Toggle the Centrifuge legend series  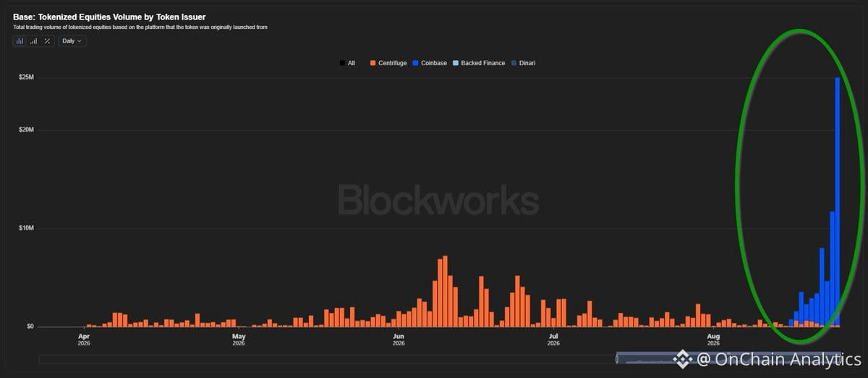388,63
